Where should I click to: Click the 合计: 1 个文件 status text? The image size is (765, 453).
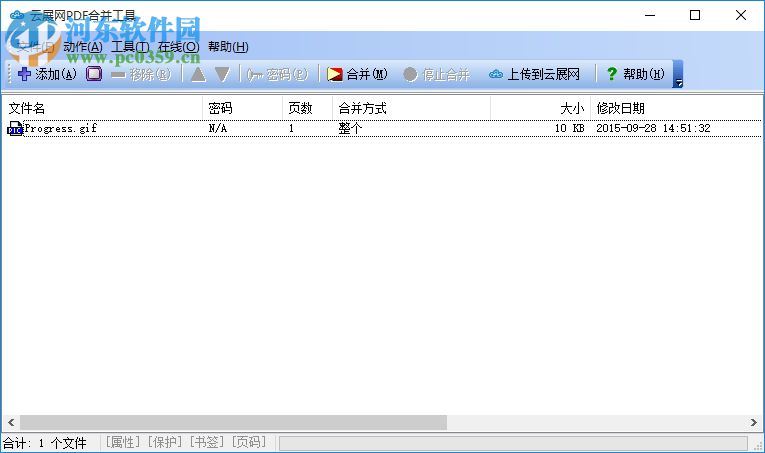pyautogui.click(x=45, y=443)
